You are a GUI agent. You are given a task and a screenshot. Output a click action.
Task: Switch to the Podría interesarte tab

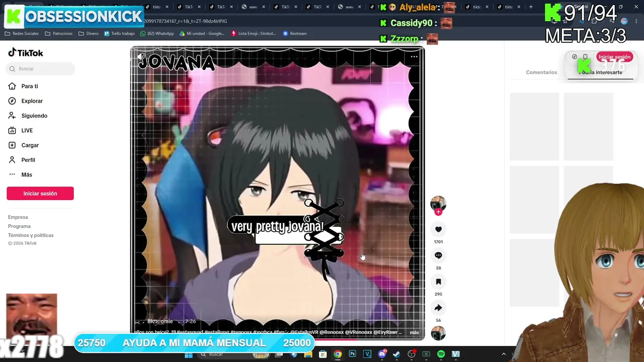point(600,72)
